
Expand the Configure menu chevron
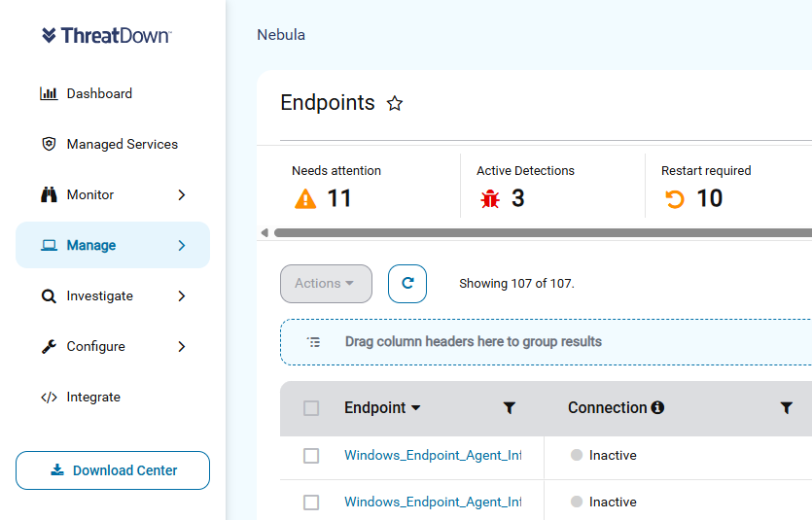click(182, 347)
